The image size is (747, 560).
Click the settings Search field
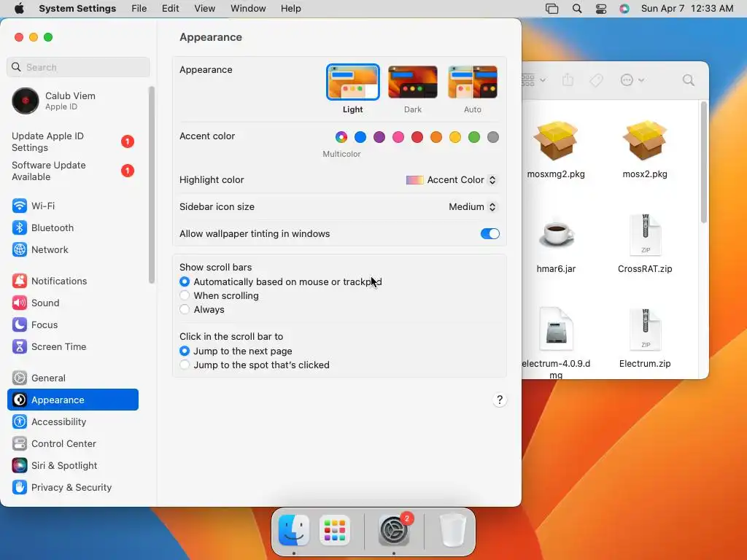click(x=79, y=67)
